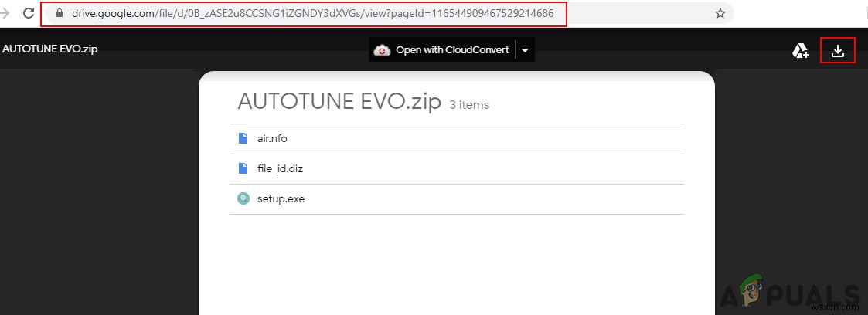Click the CloudConvert cloud icon
Viewport: 868px width, 315px height.
coord(382,50)
